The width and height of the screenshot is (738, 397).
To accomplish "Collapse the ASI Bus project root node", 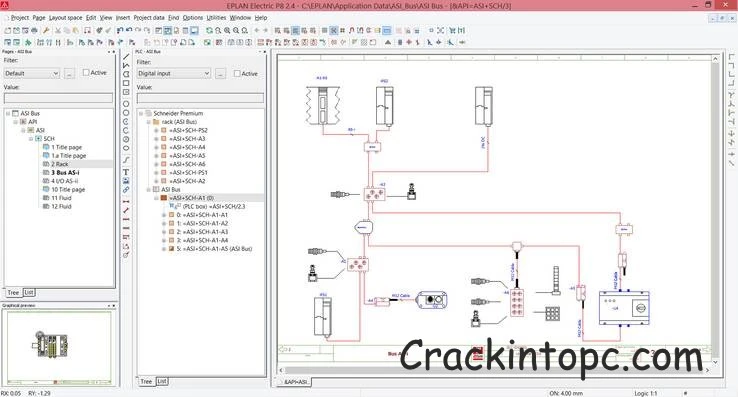I will [8, 113].
